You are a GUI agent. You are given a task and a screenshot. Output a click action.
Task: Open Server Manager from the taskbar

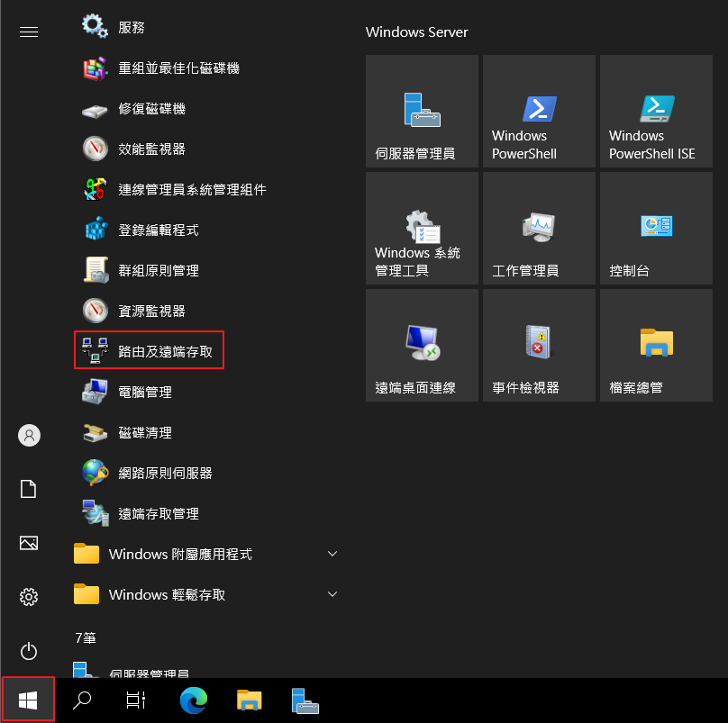[305, 700]
